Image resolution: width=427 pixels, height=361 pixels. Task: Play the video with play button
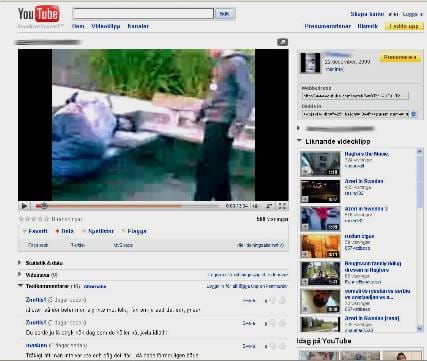coord(24,206)
